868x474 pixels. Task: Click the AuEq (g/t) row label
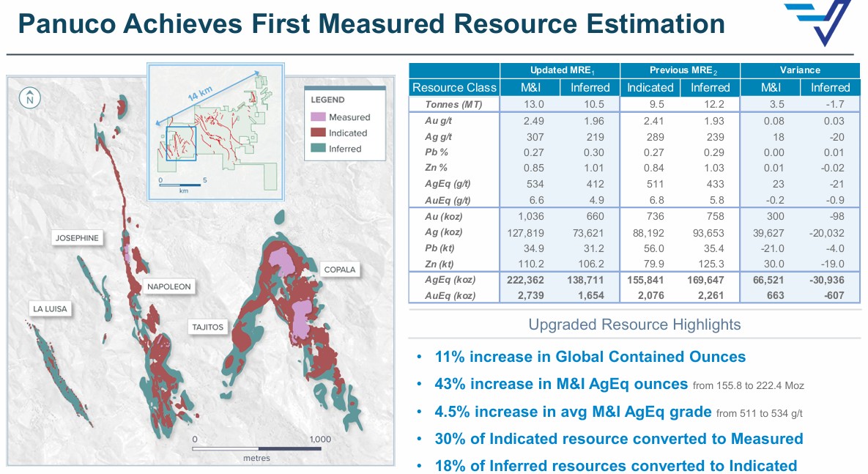click(448, 201)
